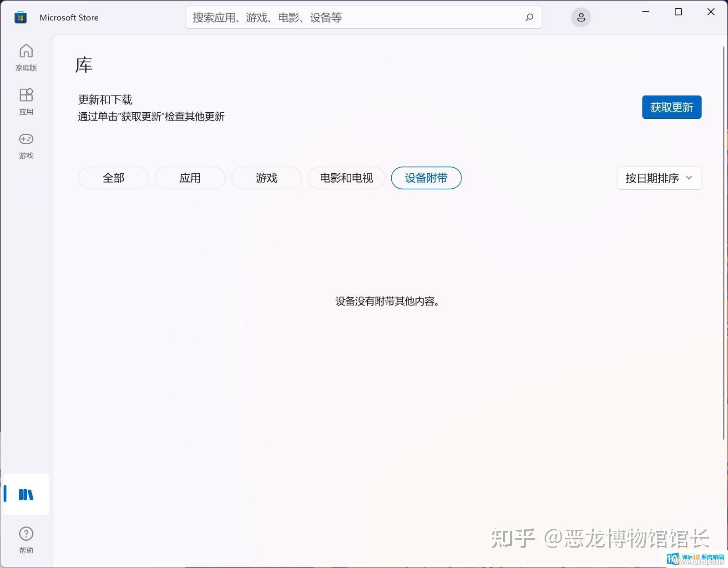Screen dimensions: 728x568
Task: Select the 应用 filter tab
Action: pyautogui.click(x=190, y=178)
